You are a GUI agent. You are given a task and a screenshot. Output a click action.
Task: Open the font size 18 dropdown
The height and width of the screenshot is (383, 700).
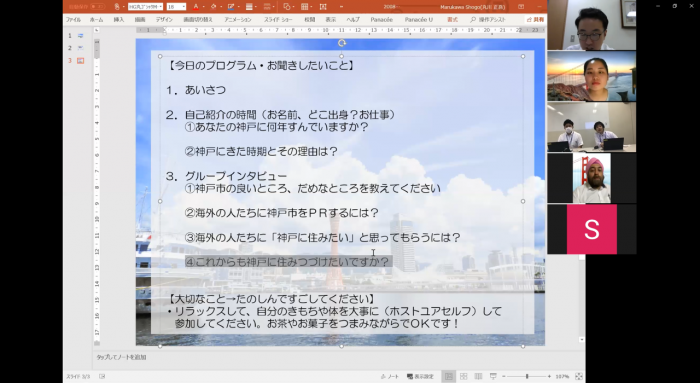click(x=176, y=7)
